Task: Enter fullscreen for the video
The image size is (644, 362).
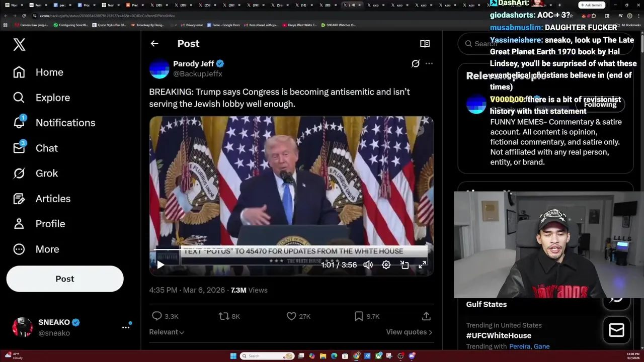Action: point(423,265)
